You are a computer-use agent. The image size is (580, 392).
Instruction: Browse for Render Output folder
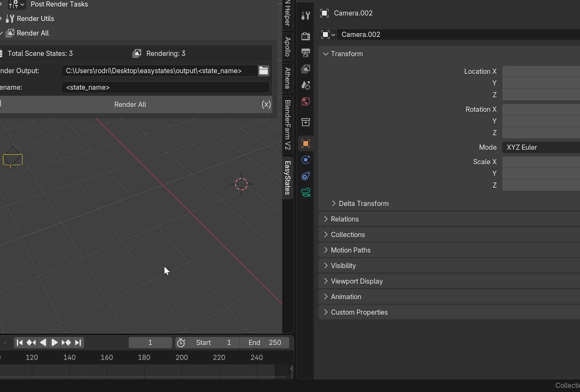[x=264, y=71]
